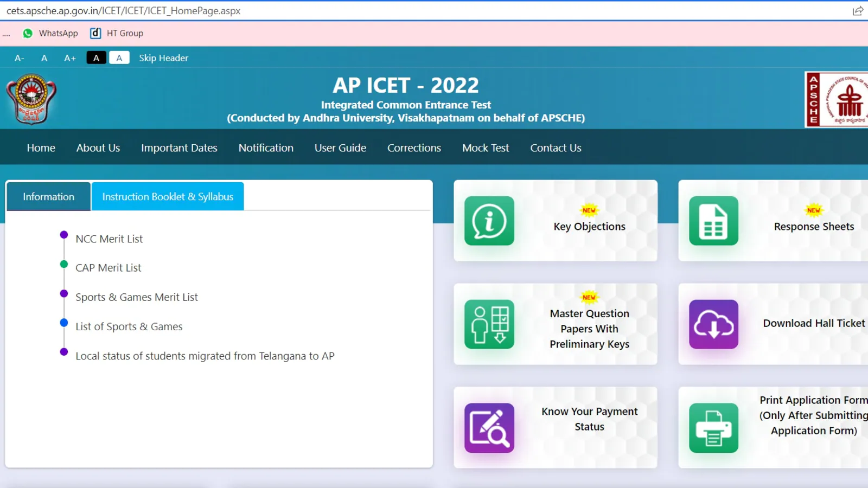Increase font size with A+ button
This screenshot has height=488, width=868.
[70, 58]
